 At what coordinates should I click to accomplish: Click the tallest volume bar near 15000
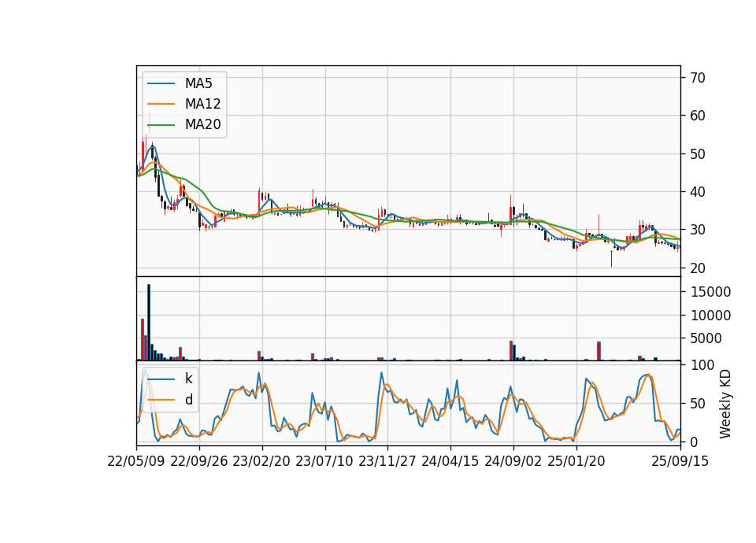tap(149, 323)
